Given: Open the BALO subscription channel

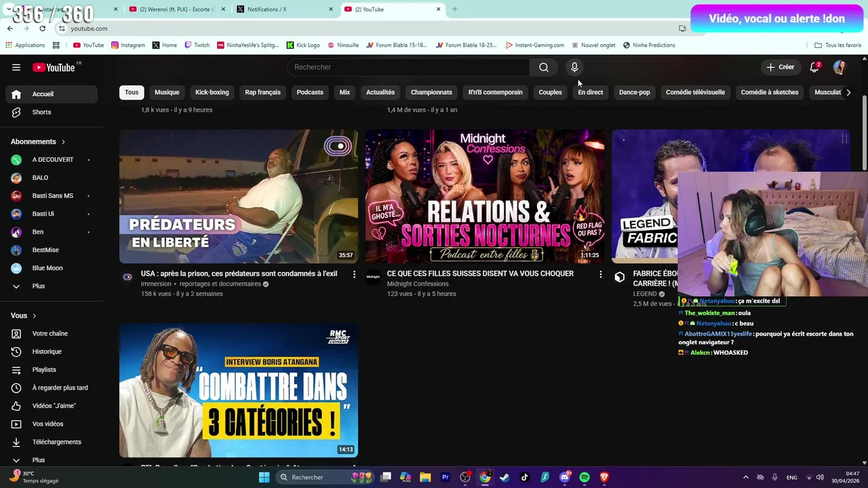Looking at the screenshot, I should pyautogui.click(x=52, y=178).
